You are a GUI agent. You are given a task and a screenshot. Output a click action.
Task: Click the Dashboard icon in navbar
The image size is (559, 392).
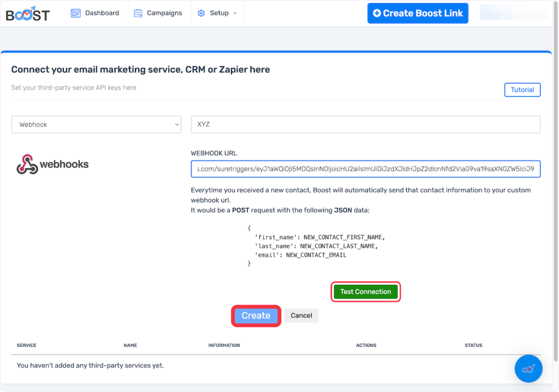point(76,13)
